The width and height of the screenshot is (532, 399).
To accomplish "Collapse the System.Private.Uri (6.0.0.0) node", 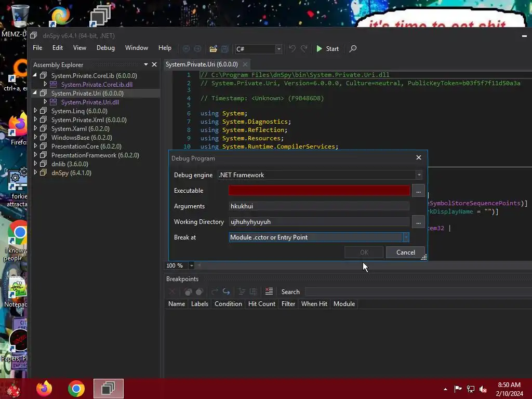I will 35,93.
